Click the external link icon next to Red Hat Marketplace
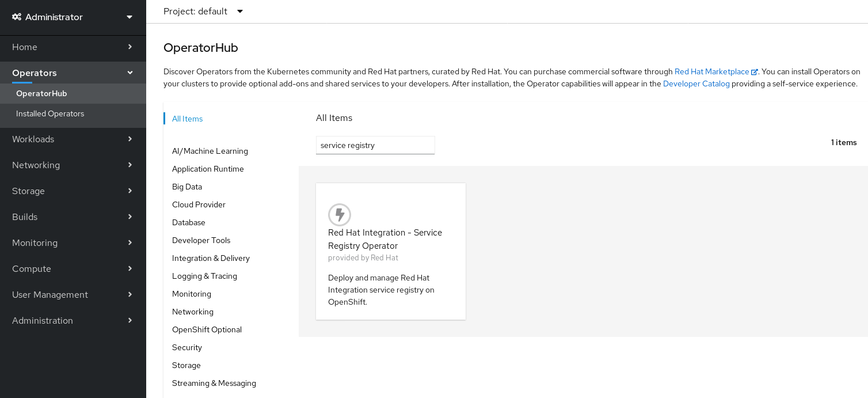 point(755,71)
